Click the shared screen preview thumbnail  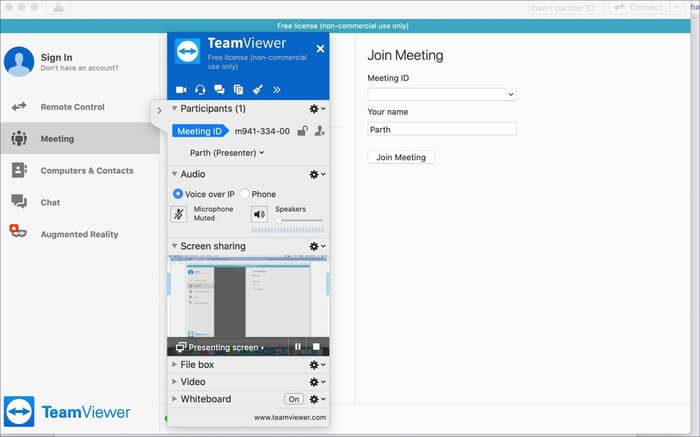coord(248,297)
